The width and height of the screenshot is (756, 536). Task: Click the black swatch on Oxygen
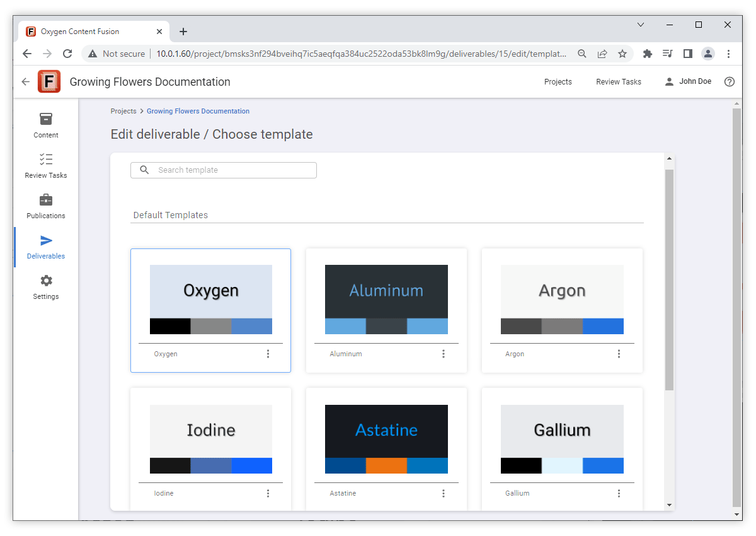(x=170, y=326)
